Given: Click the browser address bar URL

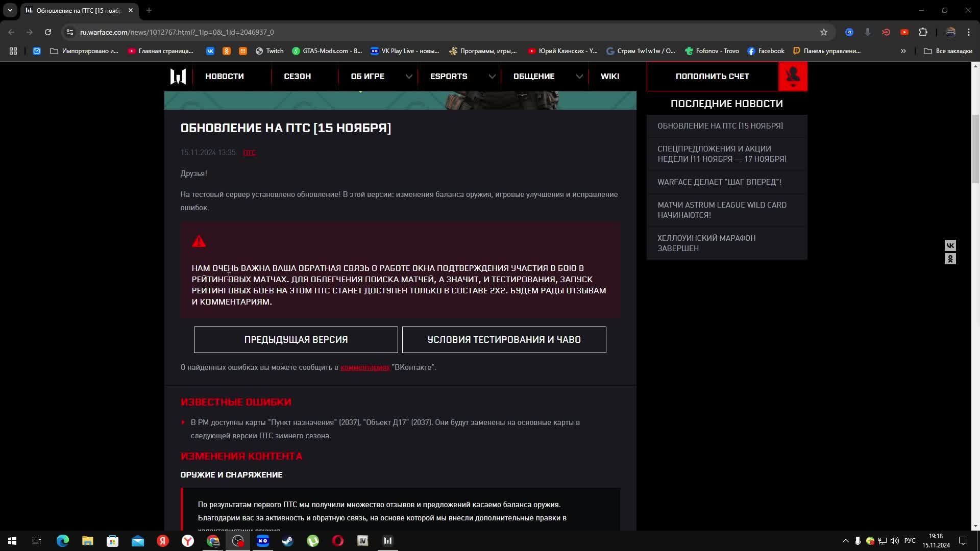Looking at the screenshot, I should click(177, 32).
